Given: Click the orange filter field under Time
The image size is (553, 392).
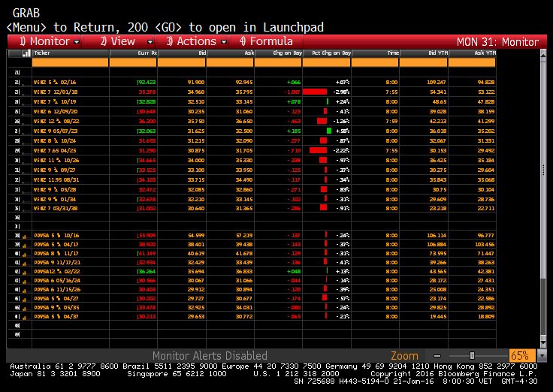Looking at the screenshot, I should tap(375, 62).
